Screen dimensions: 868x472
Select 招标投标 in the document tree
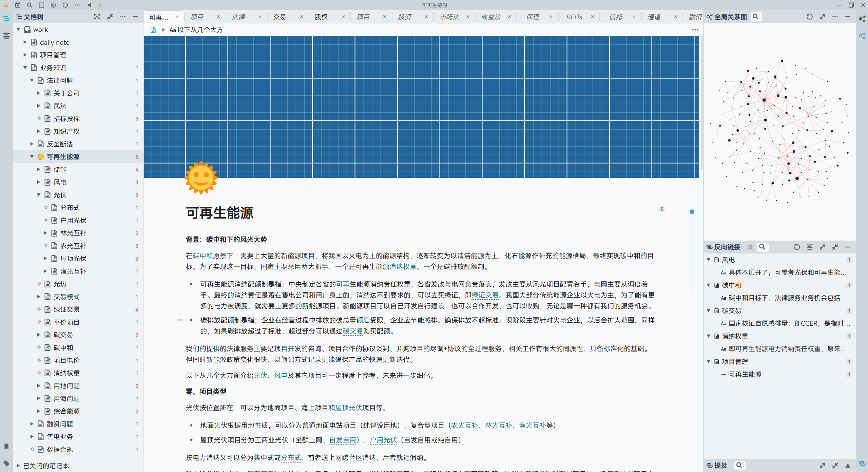coord(66,119)
